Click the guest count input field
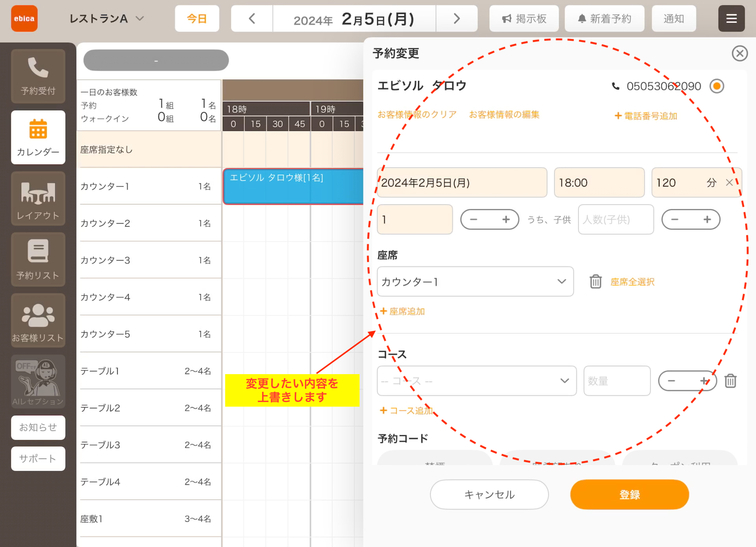This screenshot has height=547, width=756. [x=415, y=219]
